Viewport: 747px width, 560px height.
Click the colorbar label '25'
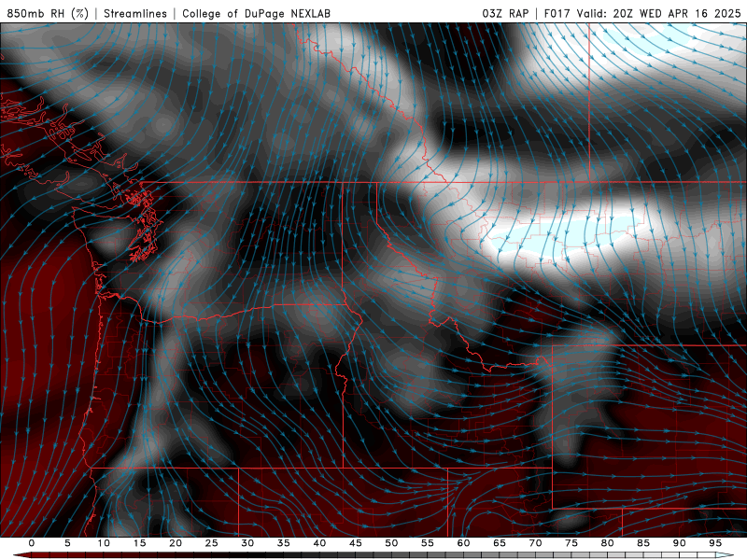coord(212,543)
